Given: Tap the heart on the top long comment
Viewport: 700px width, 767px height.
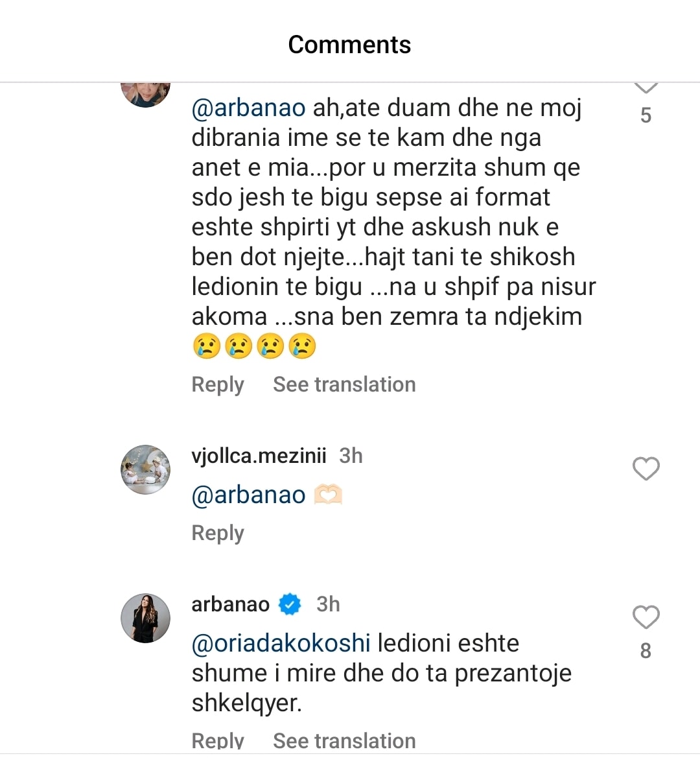Looking at the screenshot, I should pos(646,88).
